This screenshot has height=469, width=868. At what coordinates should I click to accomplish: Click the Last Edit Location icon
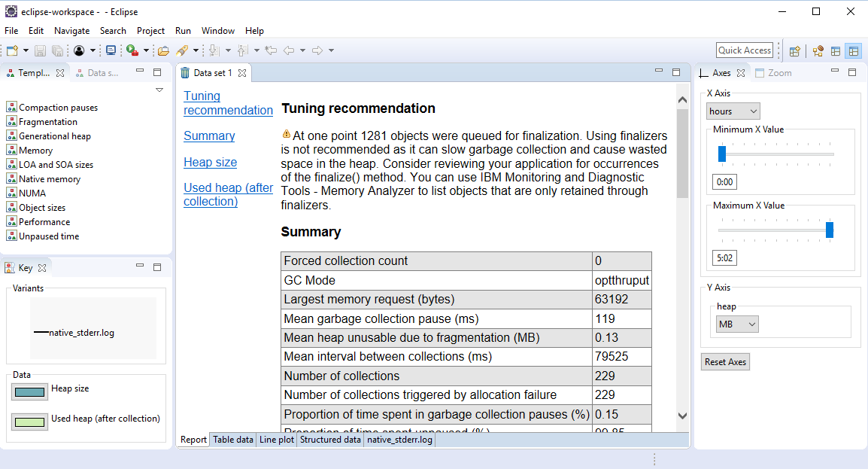tap(271, 51)
